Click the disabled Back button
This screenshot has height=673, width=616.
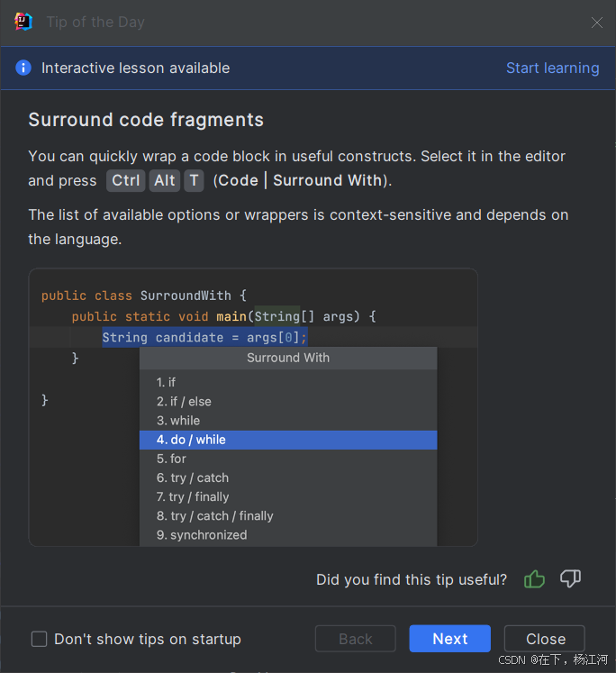click(x=355, y=639)
